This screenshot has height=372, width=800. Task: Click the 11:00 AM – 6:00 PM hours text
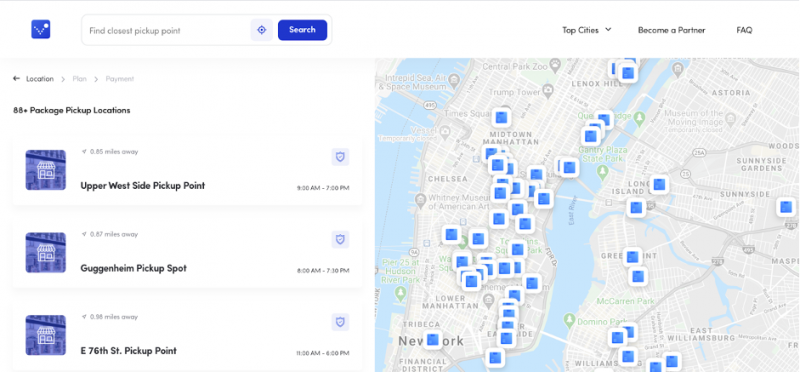[x=322, y=354]
